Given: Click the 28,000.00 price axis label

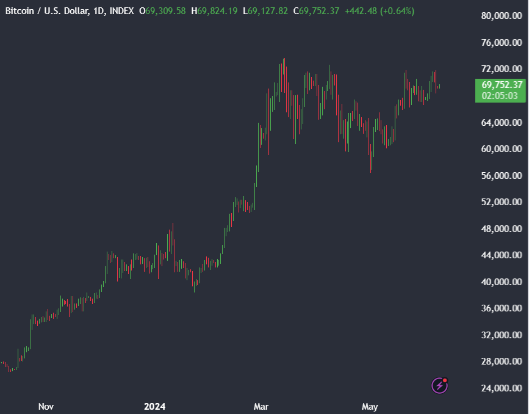Looking at the screenshot, I should pos(501,361).
